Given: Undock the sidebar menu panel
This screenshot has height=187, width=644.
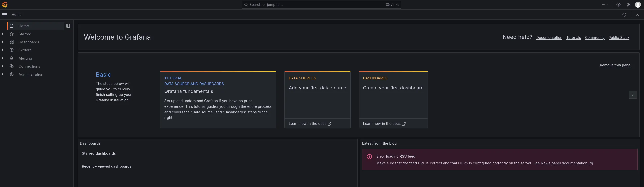Looking at the screenshot, I should click(x=68, y=26).
